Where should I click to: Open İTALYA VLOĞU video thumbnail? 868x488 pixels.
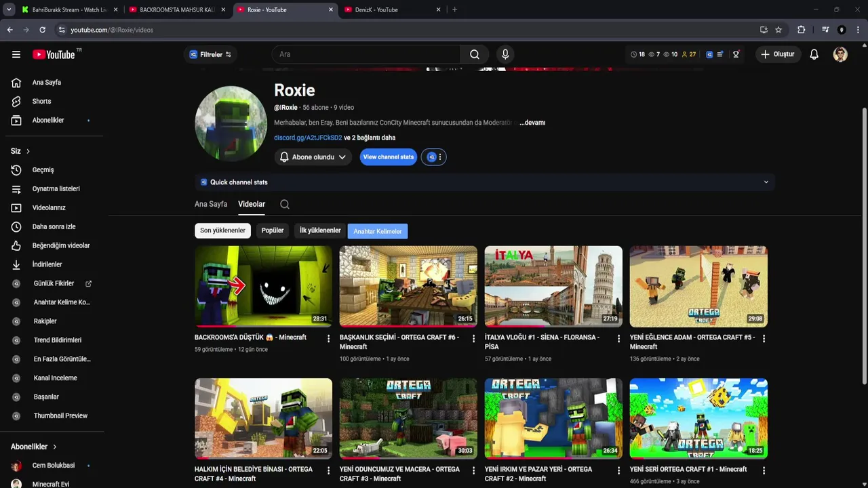tap(553, 287)
